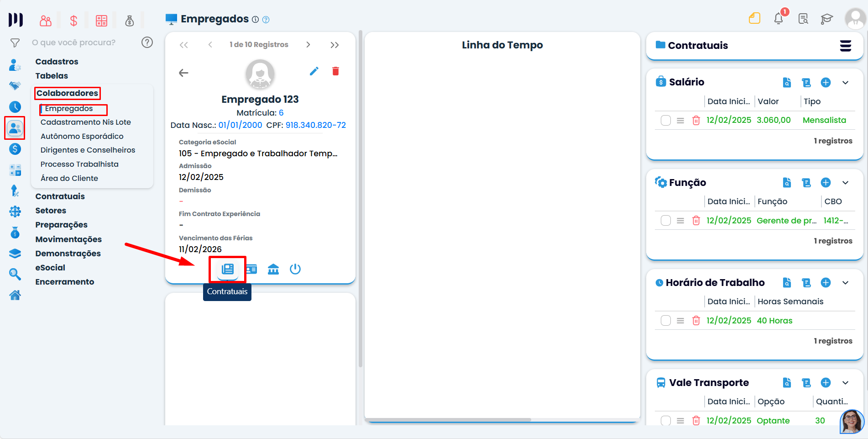Open the red calculator grid module
This screenshot has width=868, height=439.
(x=101, y=21)
